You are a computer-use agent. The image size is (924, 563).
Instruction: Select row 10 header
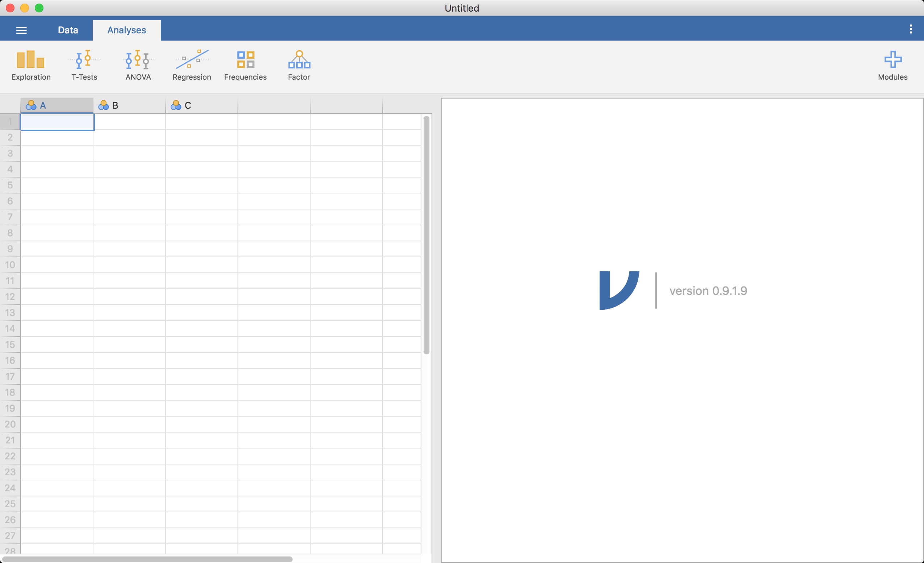tap(10, 264)
